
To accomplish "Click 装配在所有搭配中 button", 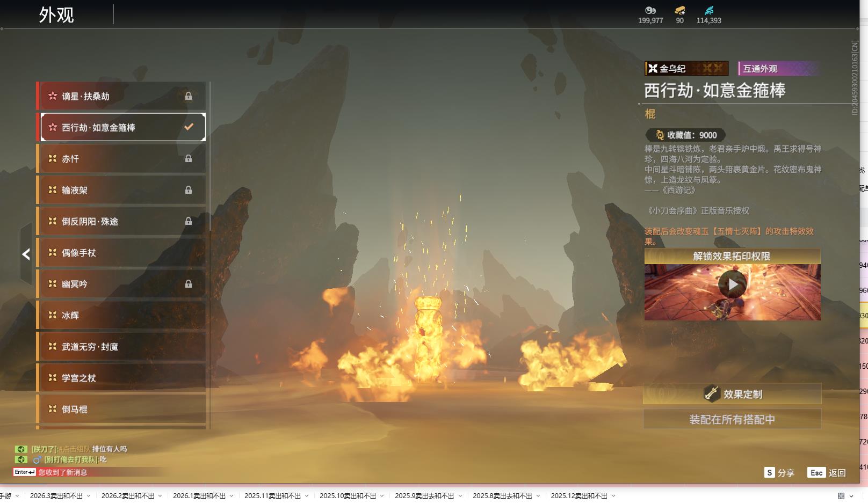I will tap(732, 419).
